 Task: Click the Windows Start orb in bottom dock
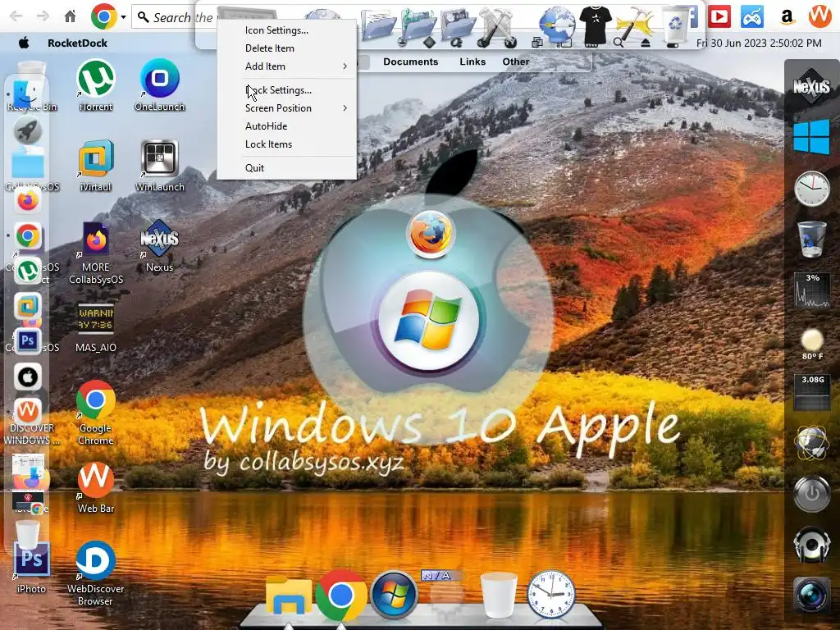395,595
